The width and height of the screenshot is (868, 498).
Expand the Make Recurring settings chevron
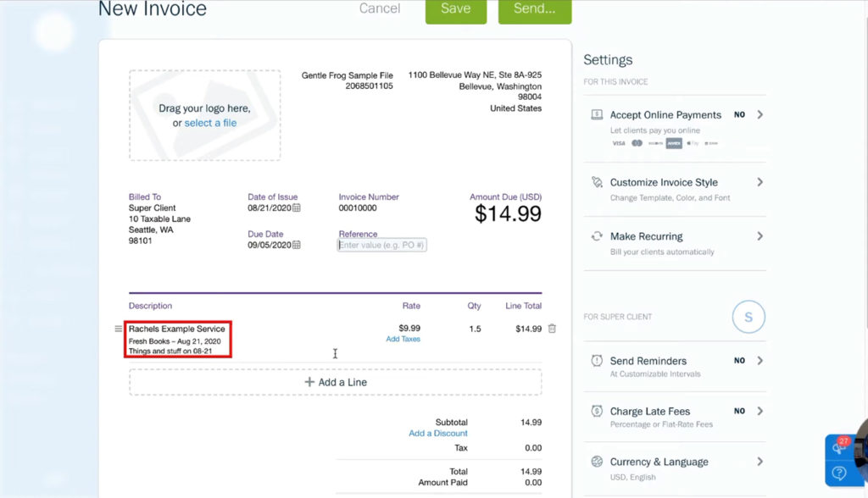pos(761,236)
